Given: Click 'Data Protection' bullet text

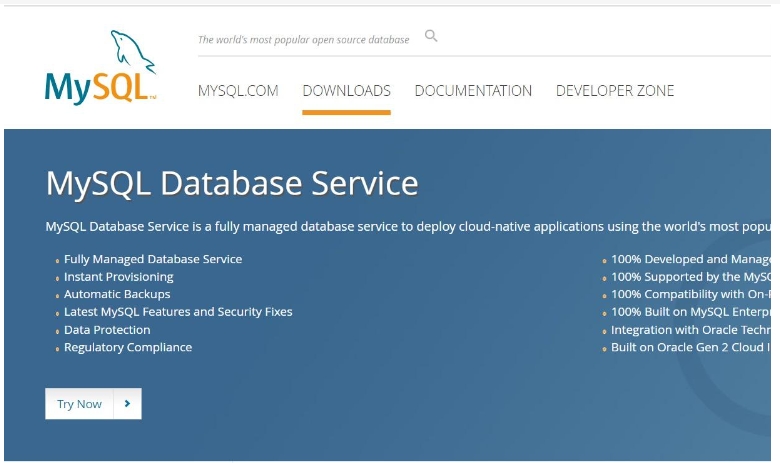Looking at the screenshot, I should pyautogui.click(x=107, y=330).
